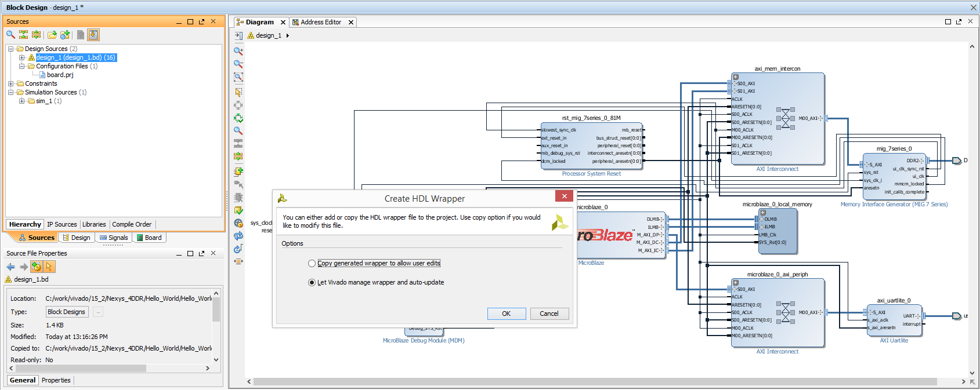Collapse the Design Sources folder
980x390 pixels.
click(10, 49)
